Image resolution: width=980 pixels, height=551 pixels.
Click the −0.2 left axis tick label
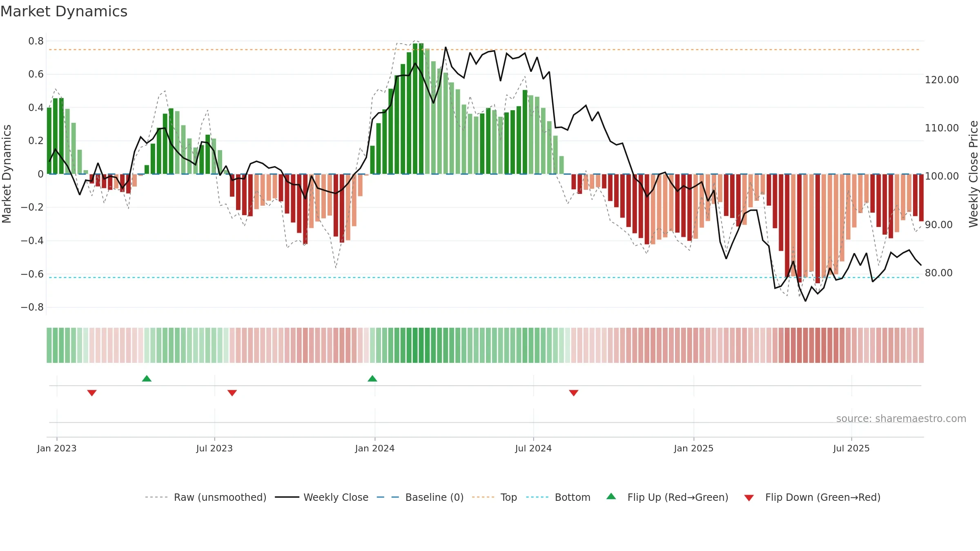point(32,207)
